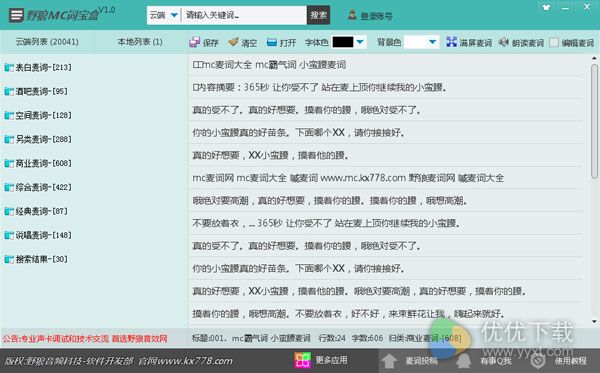Screen dimensions: 600x373
Task: Click the 行数:24 status entry
Action: point(332,338)
